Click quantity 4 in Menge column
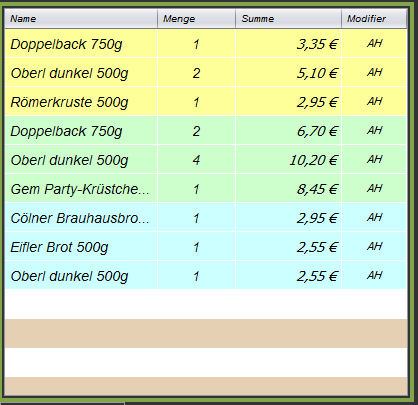The image size is (418, 405). point(196,160)
